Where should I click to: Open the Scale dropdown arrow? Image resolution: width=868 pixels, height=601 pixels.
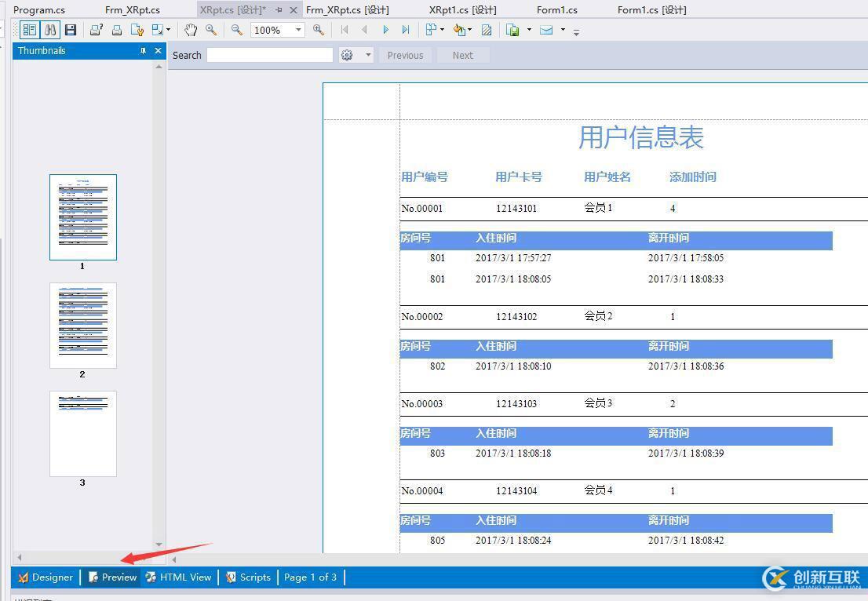tap(168, 30)
